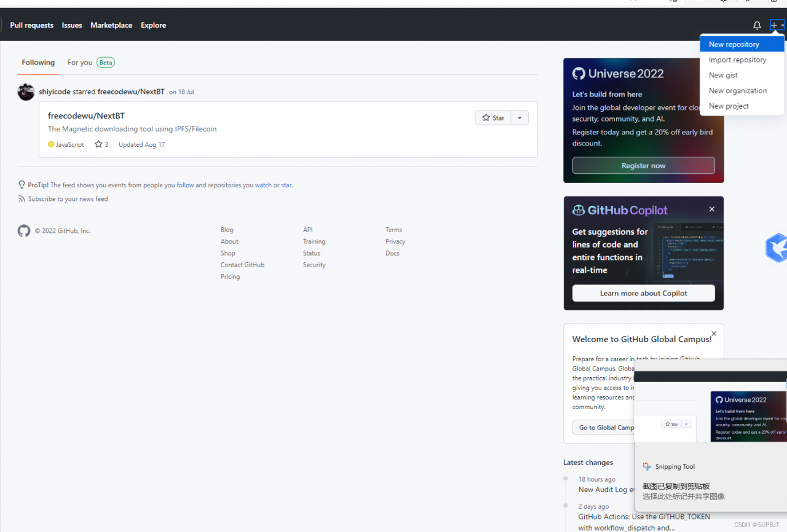Image resolution: width=787 pixels, height=532 pixels.
Task: Close the Global Campus welcome card
Action: [x=714, y=334]
